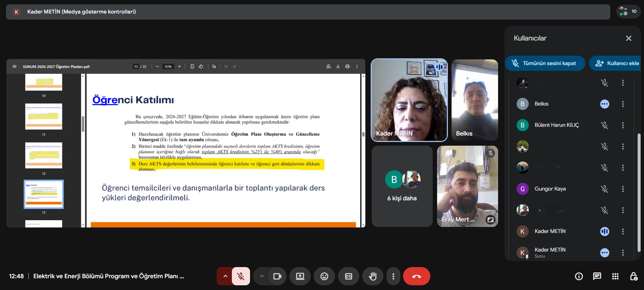Viewport: 644px width, 290px height.
Task: Raise your hand in the meeting
Action: [x=372, y=276]
